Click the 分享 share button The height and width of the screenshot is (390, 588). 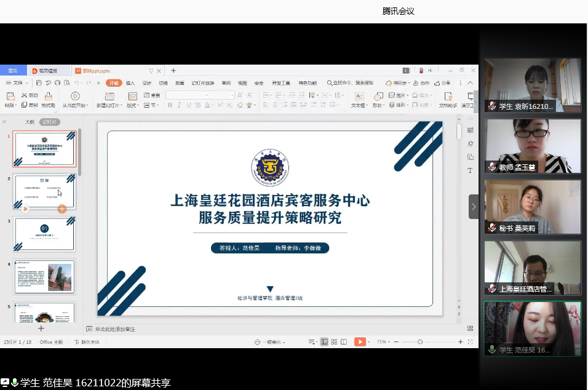443,83
